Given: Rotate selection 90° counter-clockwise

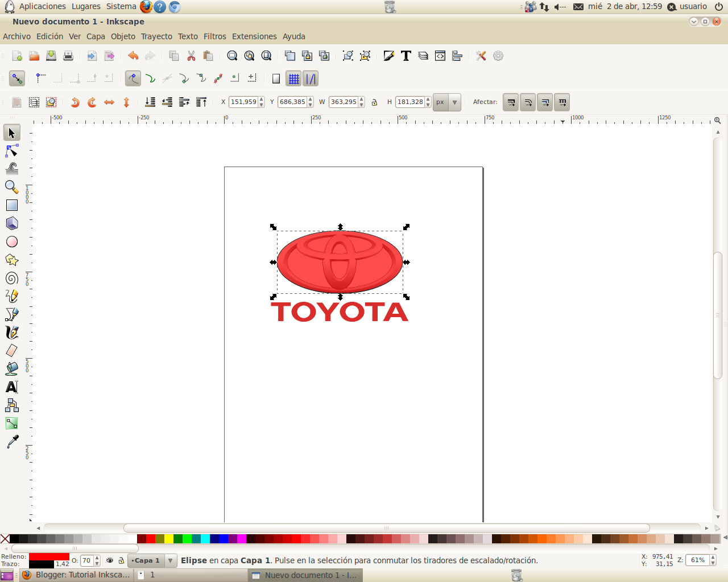Looking at the screenshot, I should coord(75,102).
